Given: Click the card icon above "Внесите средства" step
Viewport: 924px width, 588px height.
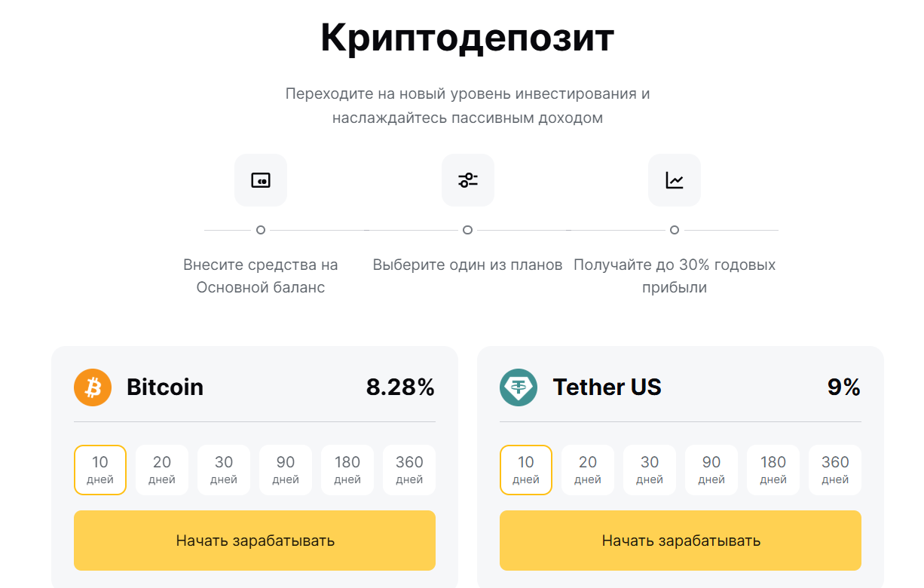Looking at the screenshot, I should 260,179.
